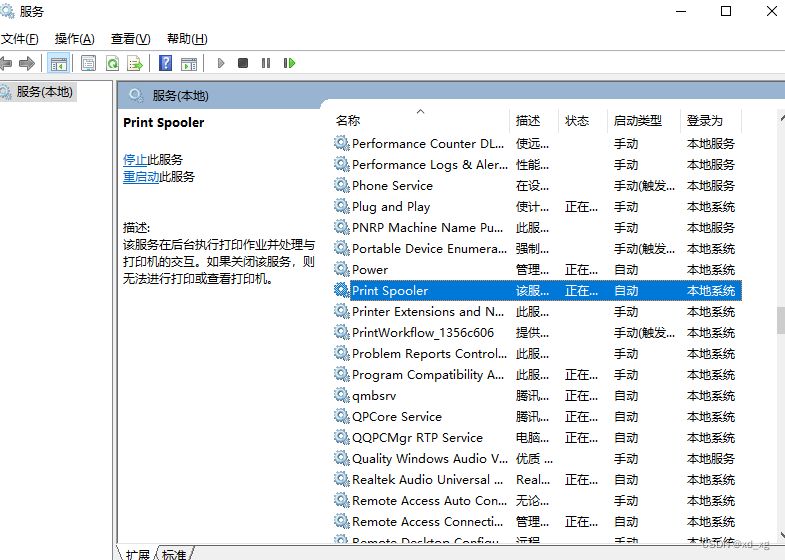
Task: Click 自动 startup type in Print Spooler row
Action: click(x=626, y=291)
